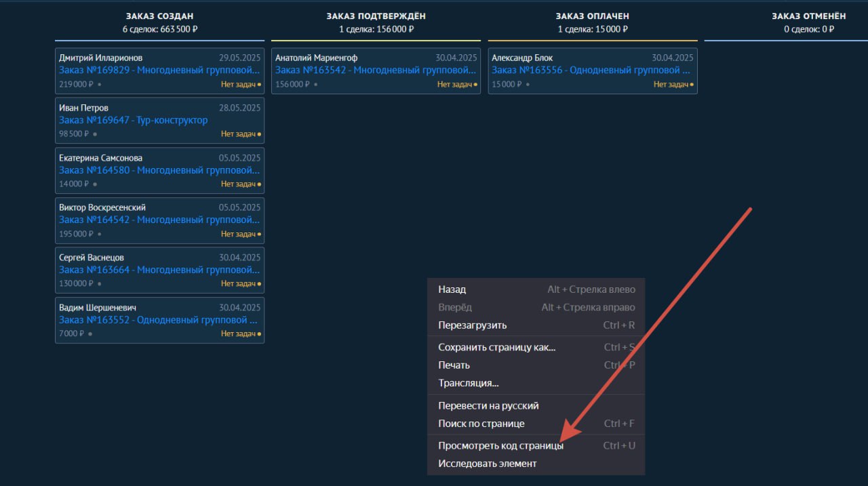The height and width of the screenshot is (486, 868).
Task: Open order №163542 for Анатолий Мариенгоф
Action: click(x=376, y=70)
